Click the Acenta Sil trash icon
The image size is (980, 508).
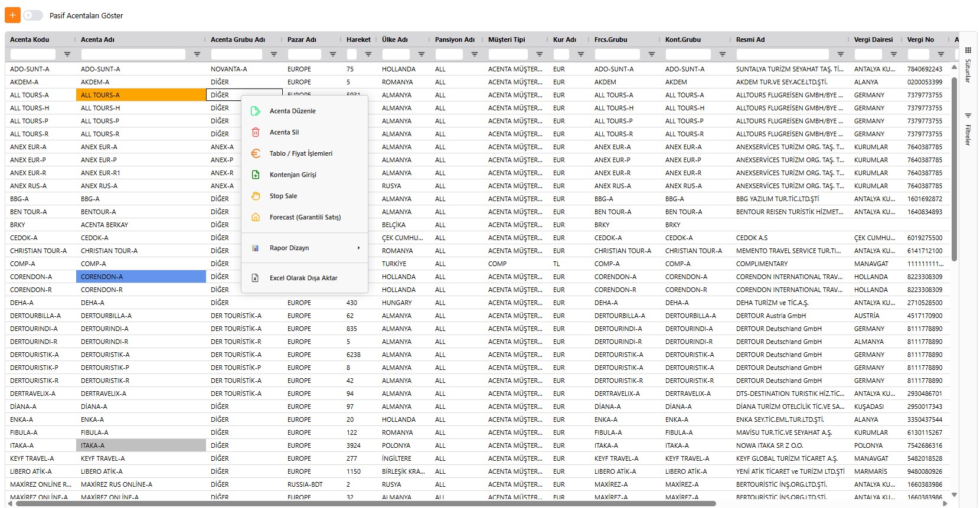point(256,132)
